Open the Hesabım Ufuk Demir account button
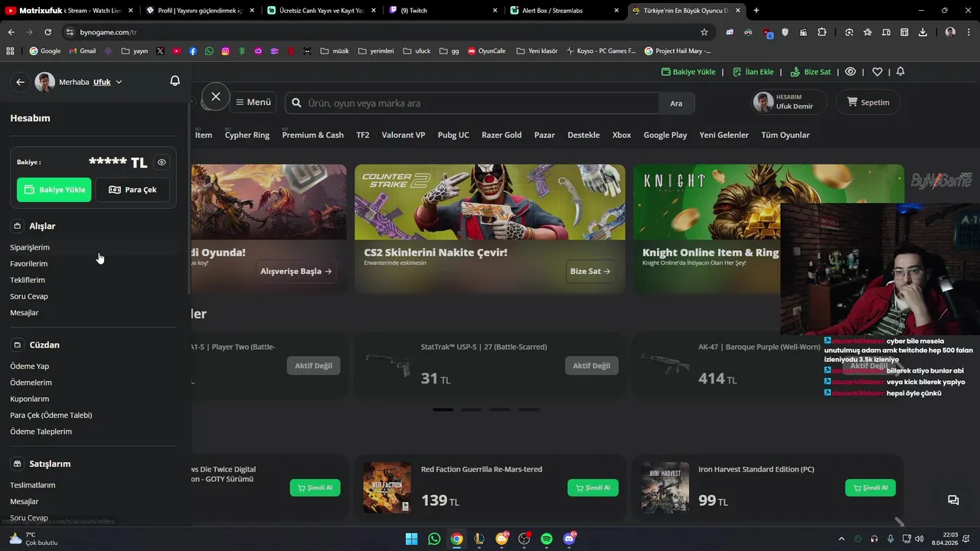The width and height of the screenshot is (980, 551). point(789,102)
